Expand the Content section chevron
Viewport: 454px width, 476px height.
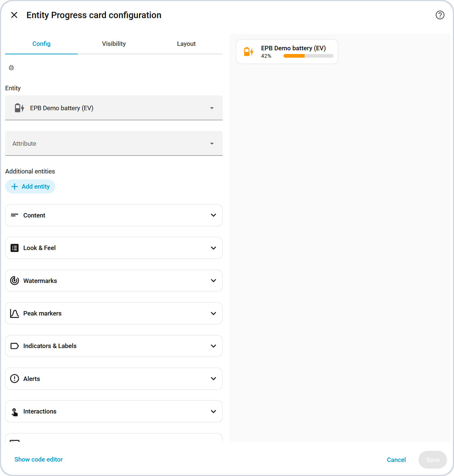pos(213,215)
